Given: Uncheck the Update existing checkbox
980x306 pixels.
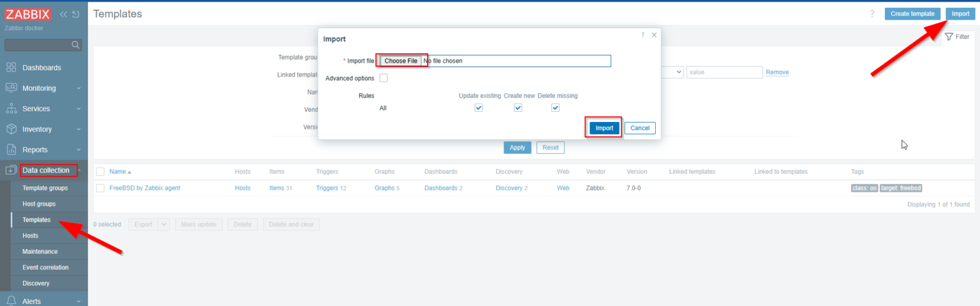Looking at the screenshot, I should (479, 108).
